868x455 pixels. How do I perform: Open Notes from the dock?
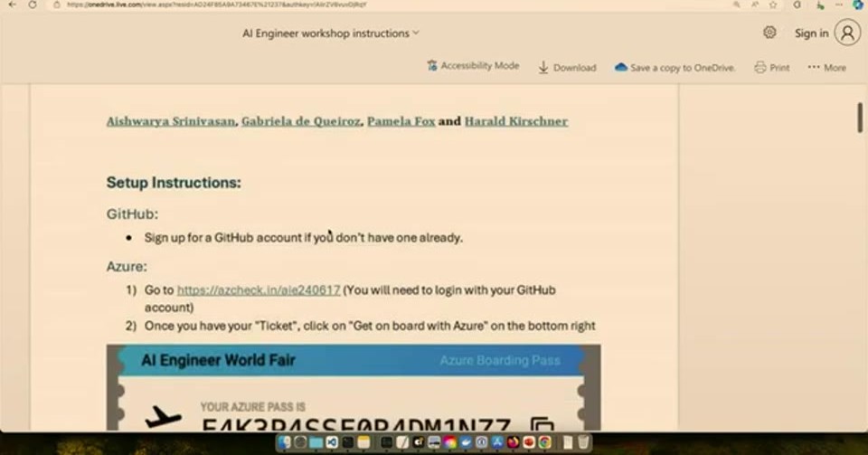(x=363, y=442)
